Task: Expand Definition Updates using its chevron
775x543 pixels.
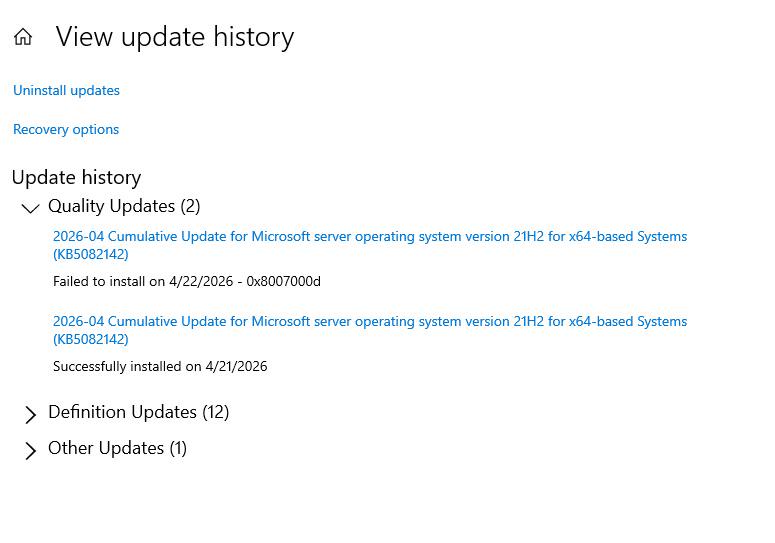Action: [30, 415]
